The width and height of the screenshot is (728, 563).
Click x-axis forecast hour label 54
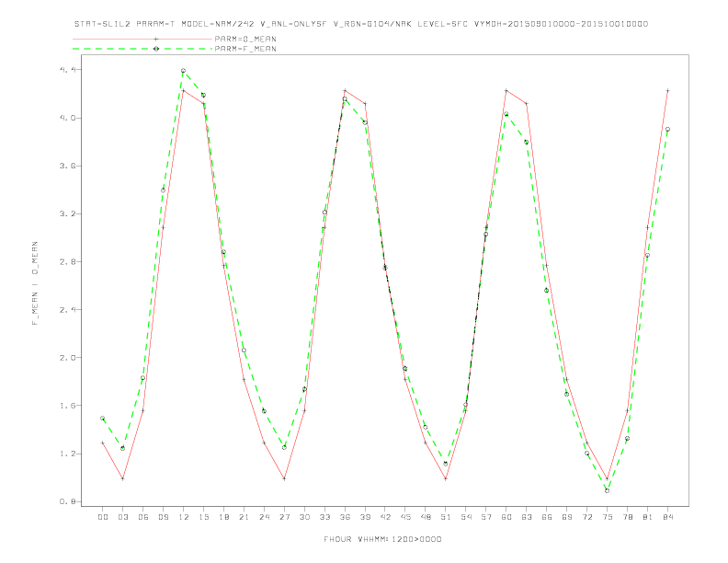click(466, 517)
